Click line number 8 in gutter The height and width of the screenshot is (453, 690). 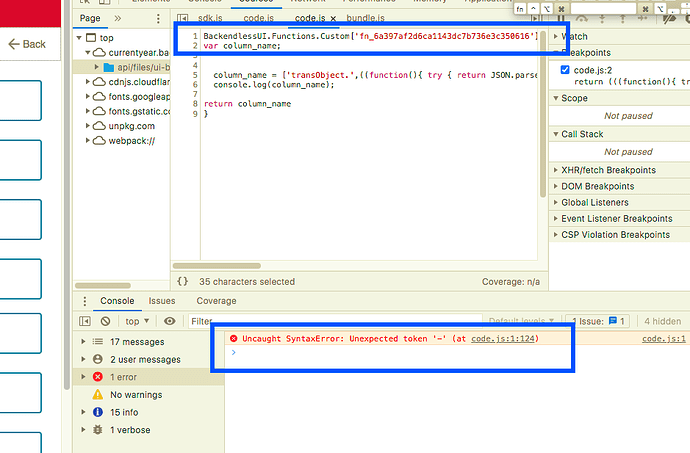(195, 104)
